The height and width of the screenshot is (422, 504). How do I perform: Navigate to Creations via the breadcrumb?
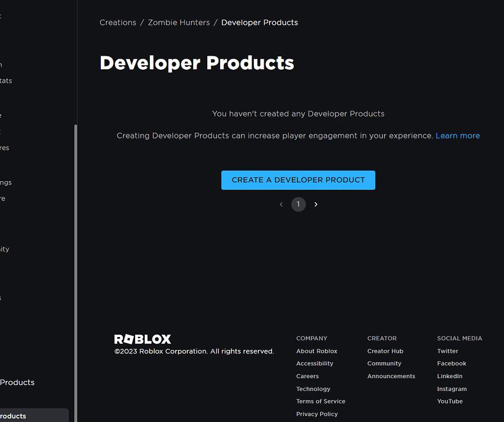(x=118, y=23)
